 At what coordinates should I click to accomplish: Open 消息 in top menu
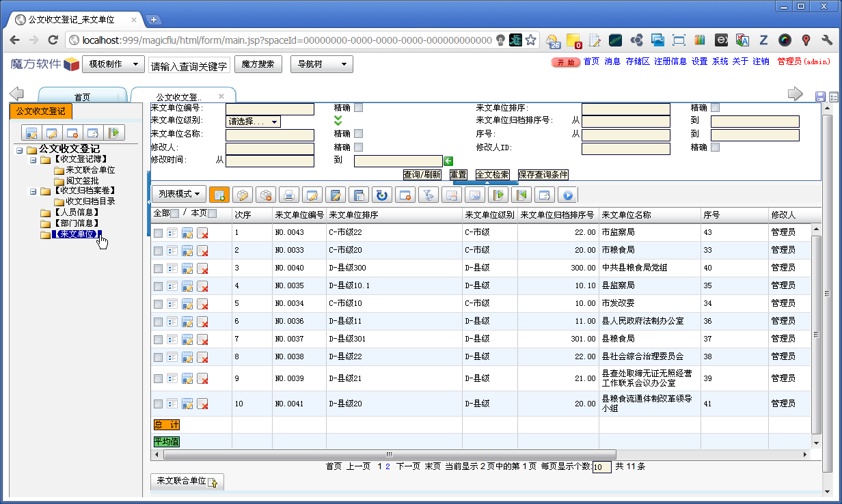point(612,61)
